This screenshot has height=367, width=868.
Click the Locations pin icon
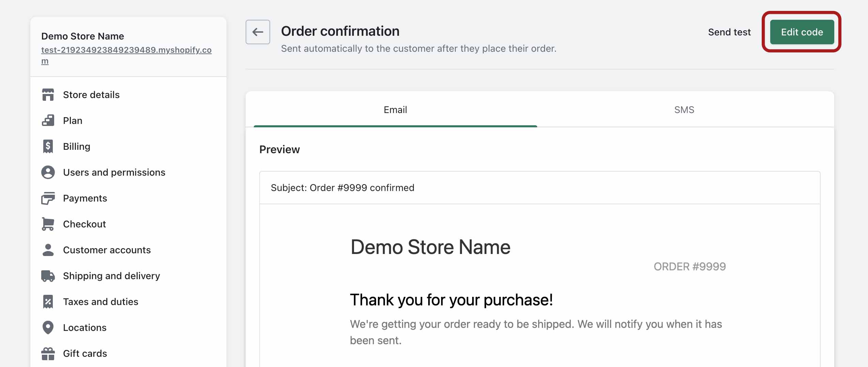click(48, 328)
